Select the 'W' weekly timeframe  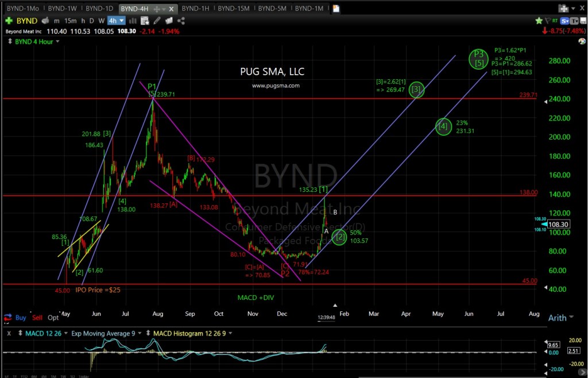point(102,21)
